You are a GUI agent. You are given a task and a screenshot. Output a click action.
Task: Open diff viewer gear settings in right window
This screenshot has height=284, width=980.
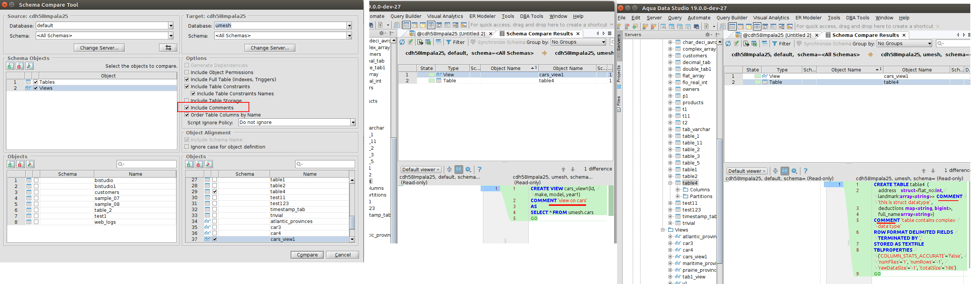click(794, 171)
